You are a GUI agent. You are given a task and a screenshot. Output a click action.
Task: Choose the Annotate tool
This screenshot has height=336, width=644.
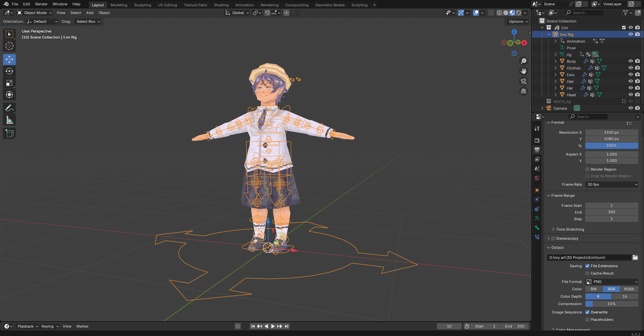point(9,108)
